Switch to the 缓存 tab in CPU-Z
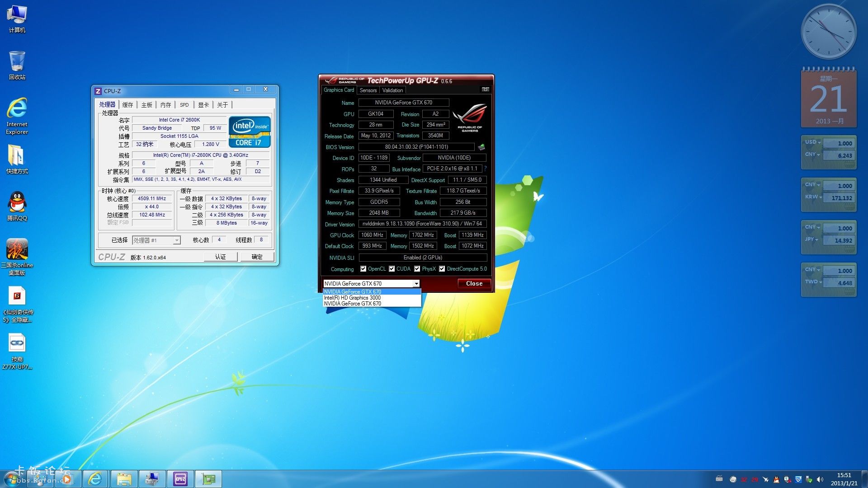 point(128,105)
